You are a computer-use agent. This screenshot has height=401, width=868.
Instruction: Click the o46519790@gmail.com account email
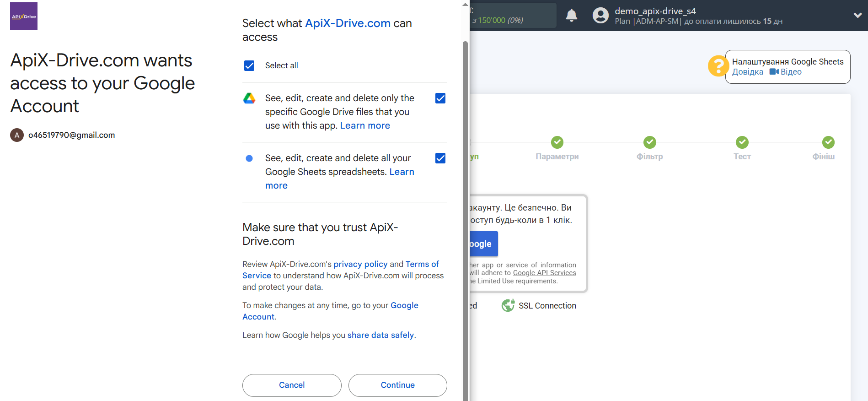click(71, 135)
